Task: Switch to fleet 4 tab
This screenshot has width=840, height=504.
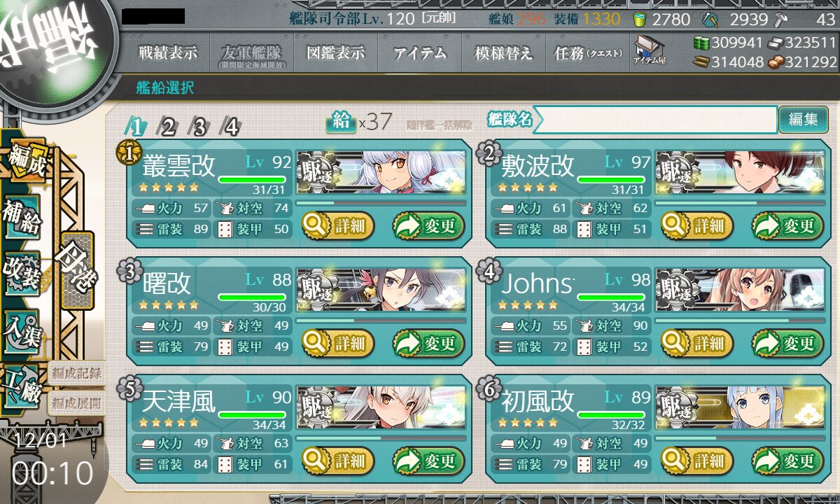Action: tap(230, 127)
